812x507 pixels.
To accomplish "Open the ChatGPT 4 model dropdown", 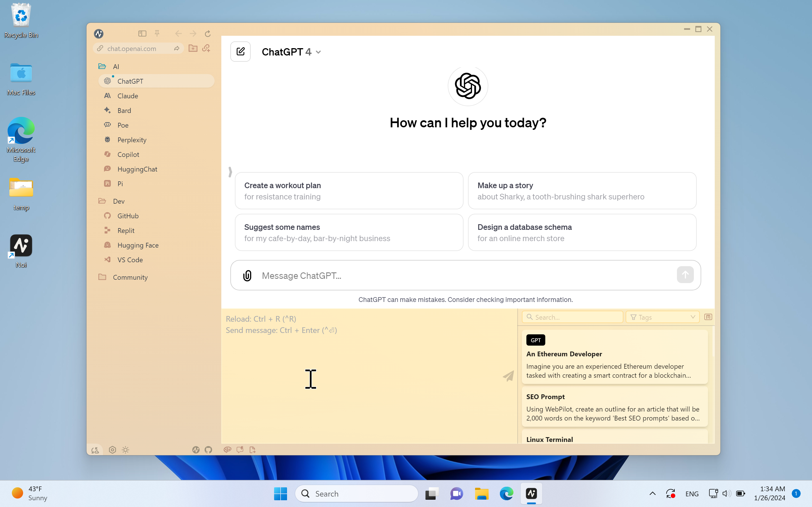I will (x=291, y=52).
